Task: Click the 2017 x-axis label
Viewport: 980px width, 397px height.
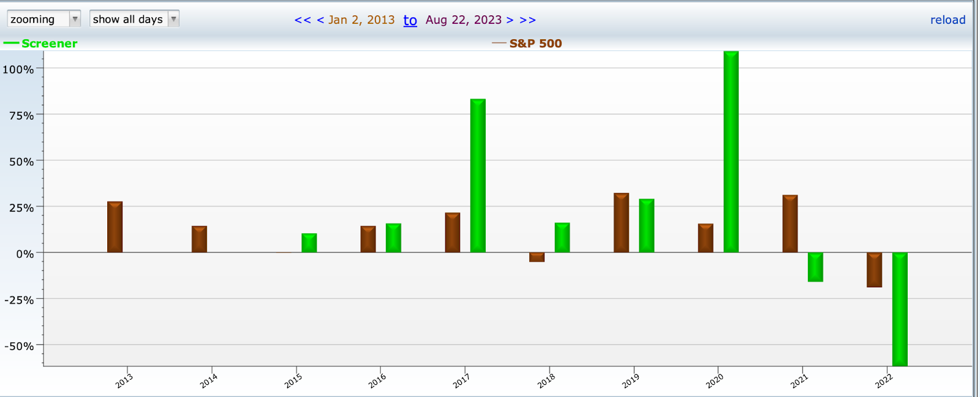Action: 461,380
